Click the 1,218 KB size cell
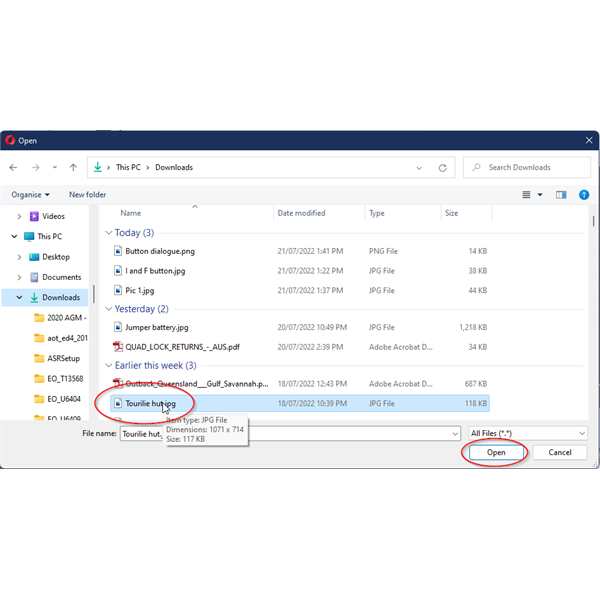Image resolution: width=600 pixels, height=600 pixels. (473, 328)
